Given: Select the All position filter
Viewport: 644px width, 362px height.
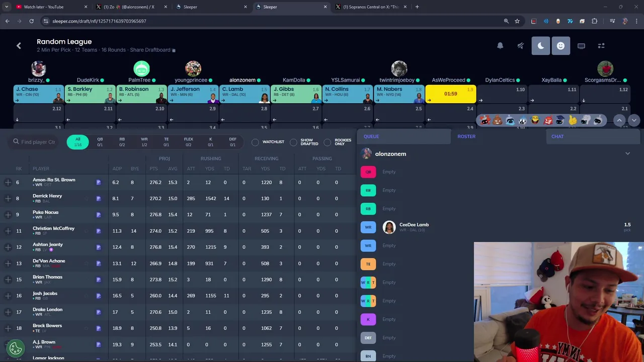Looking at the screenshot, I should (x=78, y=142).
